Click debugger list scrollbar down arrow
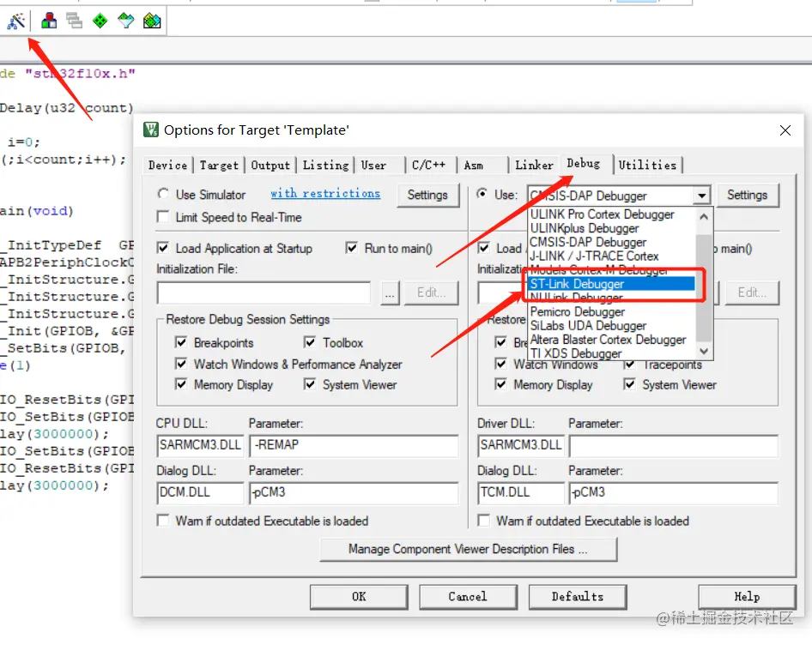 (x=704, y=351)
